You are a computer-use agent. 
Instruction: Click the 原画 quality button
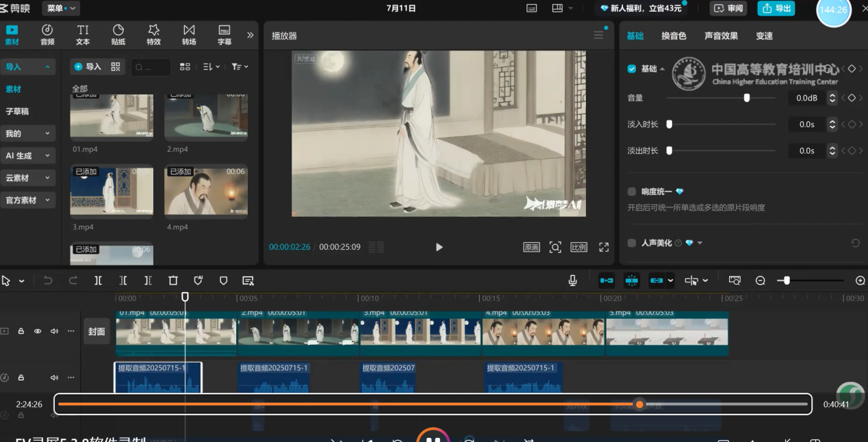(532, 247)
